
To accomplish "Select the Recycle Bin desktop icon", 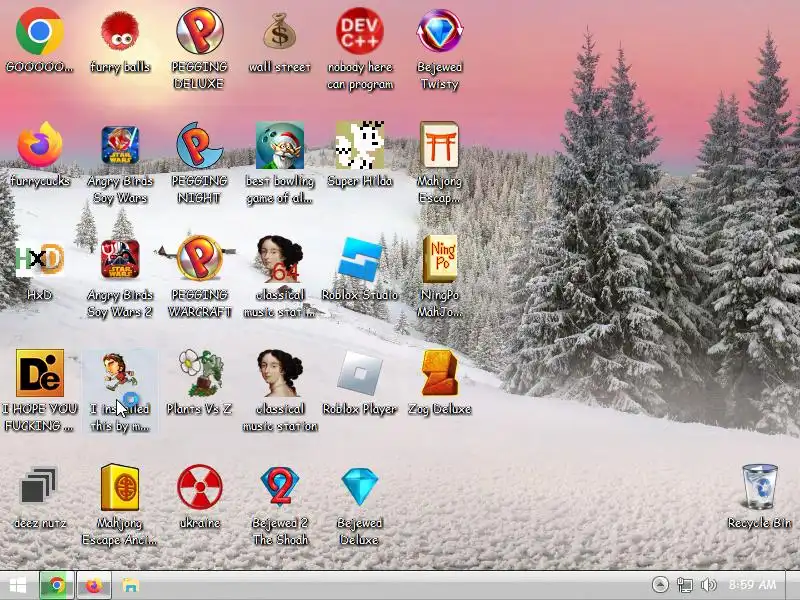I will (x=760, y=486).
